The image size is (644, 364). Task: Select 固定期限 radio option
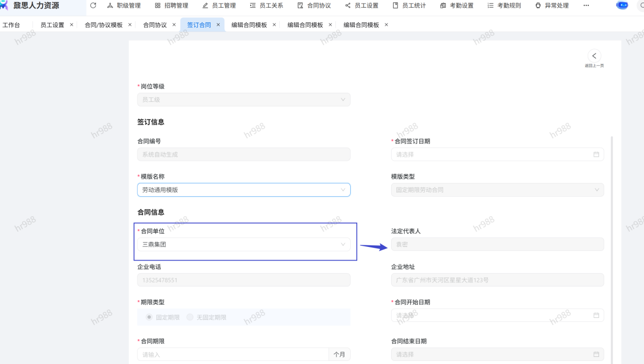(149, 317)
